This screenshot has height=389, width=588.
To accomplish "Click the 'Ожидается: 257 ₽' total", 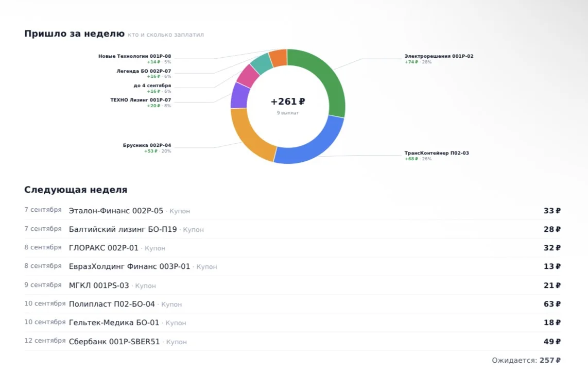I will coord(526,360).
